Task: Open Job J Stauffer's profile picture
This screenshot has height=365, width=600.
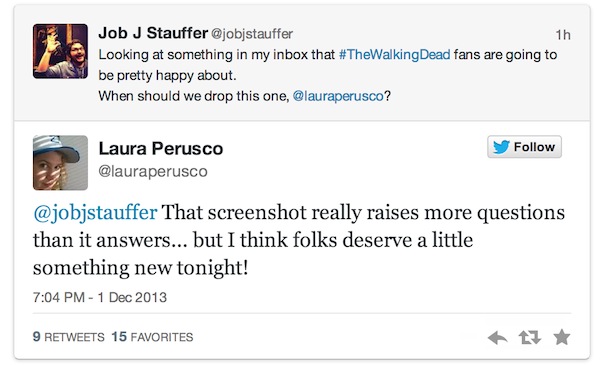Action: [x=60, y=51]
